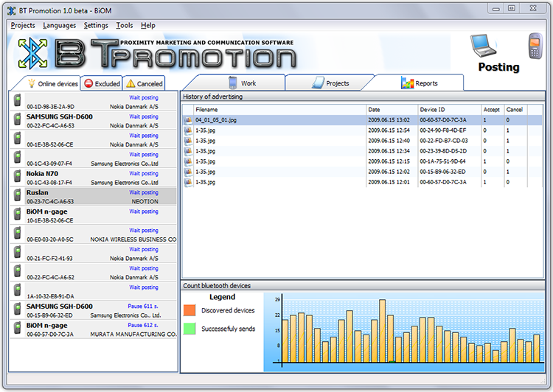
Task: Click the tallest bar in bluetooth chart
Action: [382, 331]
